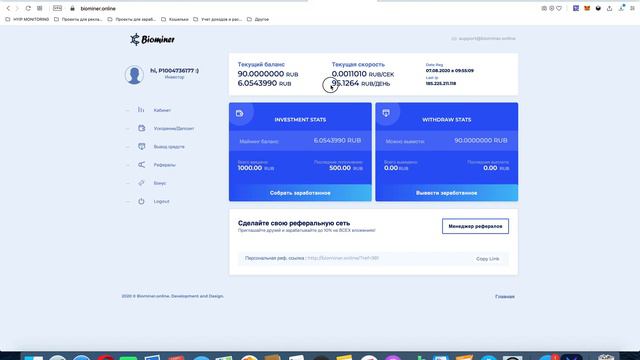
Task: Click the camera snapshot icon in toolbar
Action: (x=544, y=8)
